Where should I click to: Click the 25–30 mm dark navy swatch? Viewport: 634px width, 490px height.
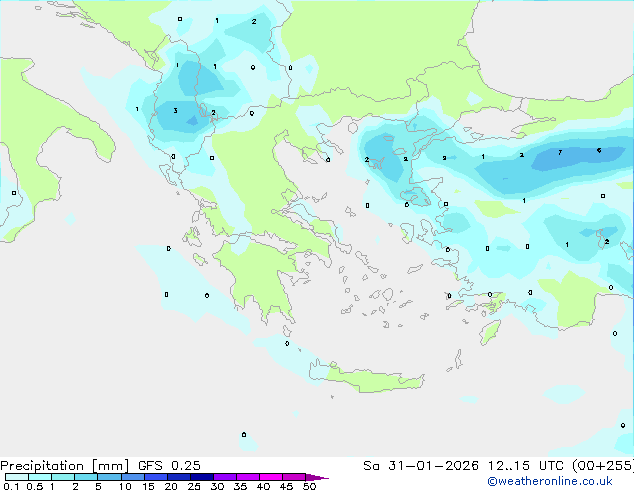pyautogui.click(x=201, y=477)
